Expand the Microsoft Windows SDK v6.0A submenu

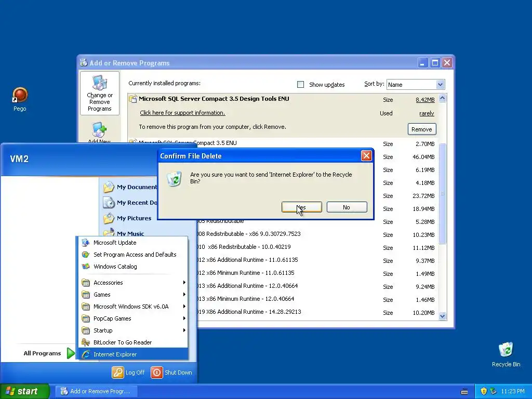(134, 307)
